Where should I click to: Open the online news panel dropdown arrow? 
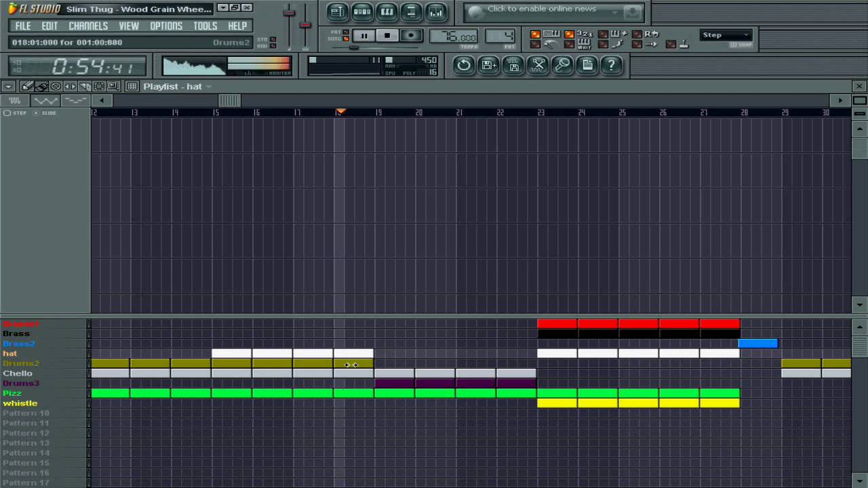616,12
